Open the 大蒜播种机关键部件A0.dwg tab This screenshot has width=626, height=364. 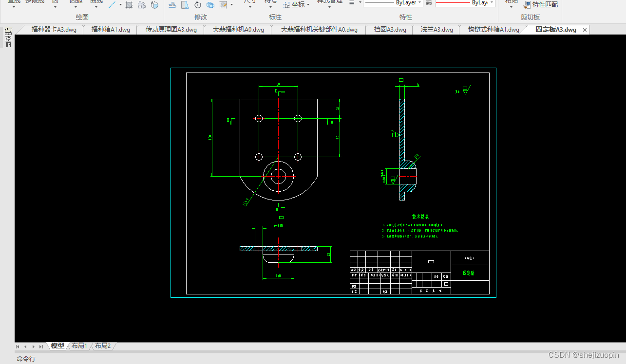(x=319, y=30)
